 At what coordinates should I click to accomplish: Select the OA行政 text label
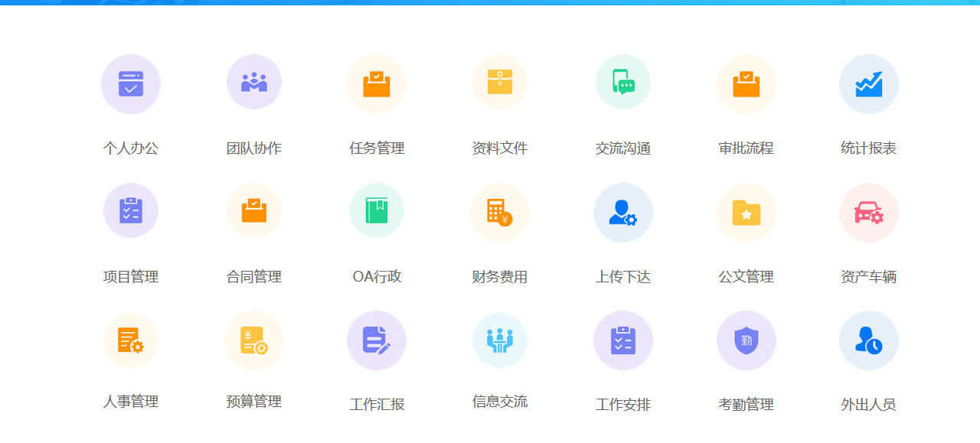point(377,277)
